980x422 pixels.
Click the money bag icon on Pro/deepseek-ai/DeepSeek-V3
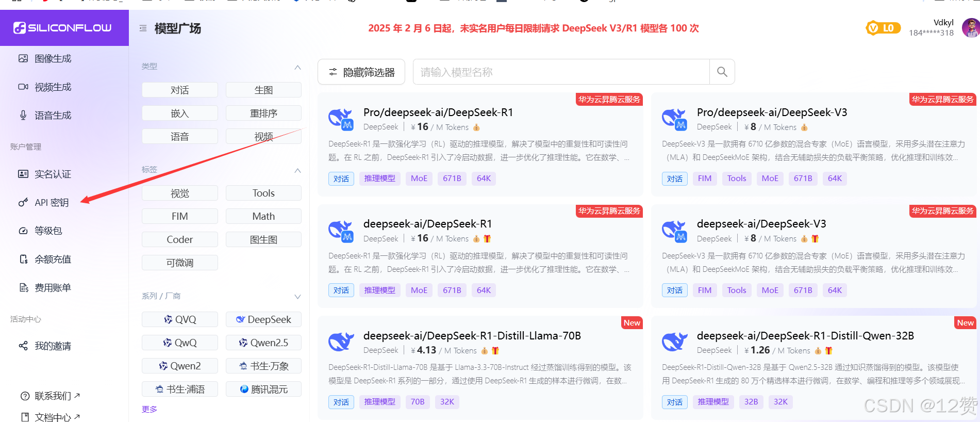pos(804,127)
